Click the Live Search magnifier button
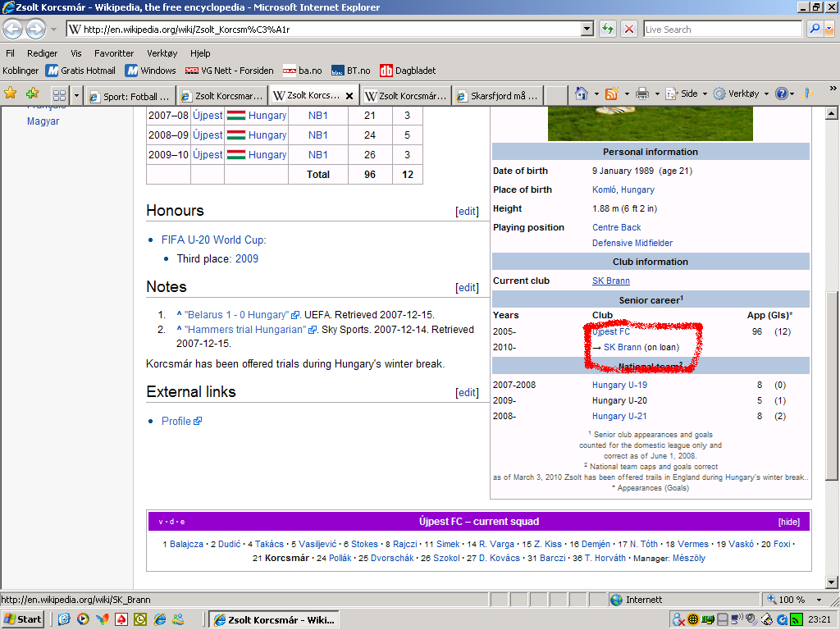The image size is (840, 630). click(x=815, y=29)
